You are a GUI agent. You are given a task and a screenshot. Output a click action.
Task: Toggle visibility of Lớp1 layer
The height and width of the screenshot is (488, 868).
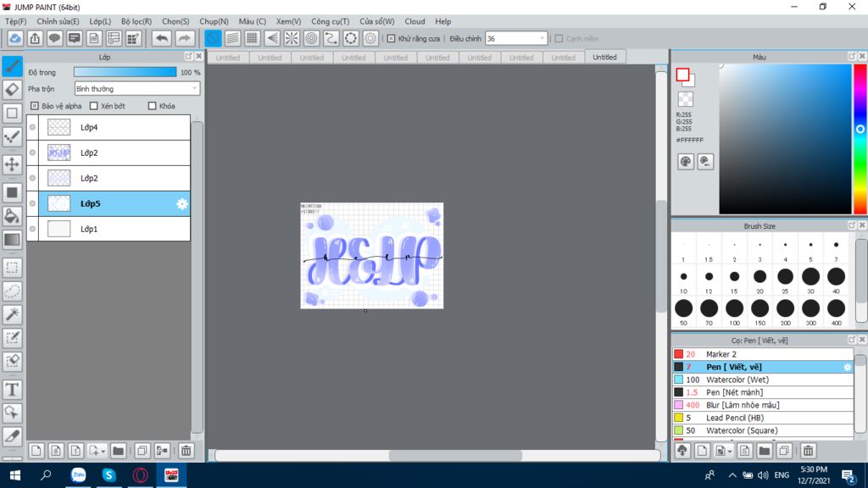(33, 229)
